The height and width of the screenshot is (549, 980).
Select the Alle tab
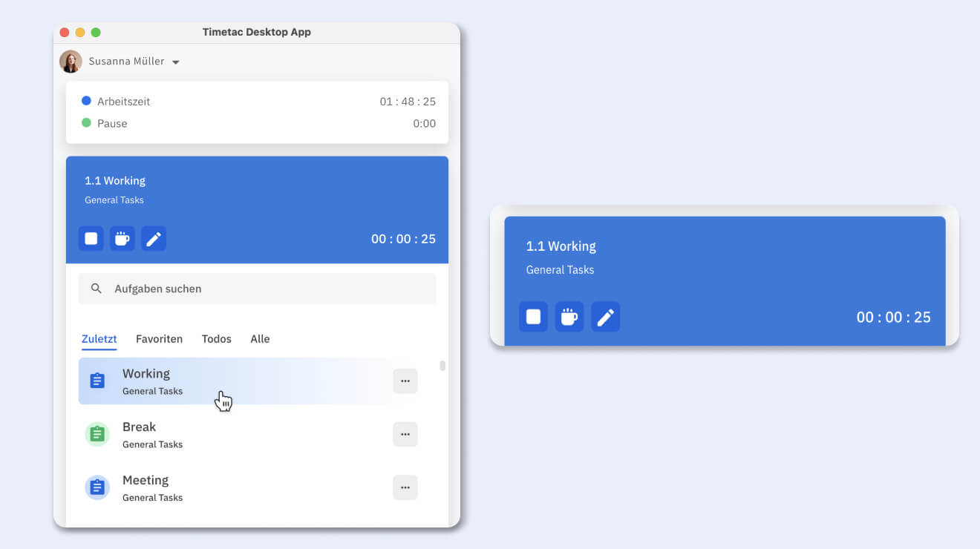(260, 339)
